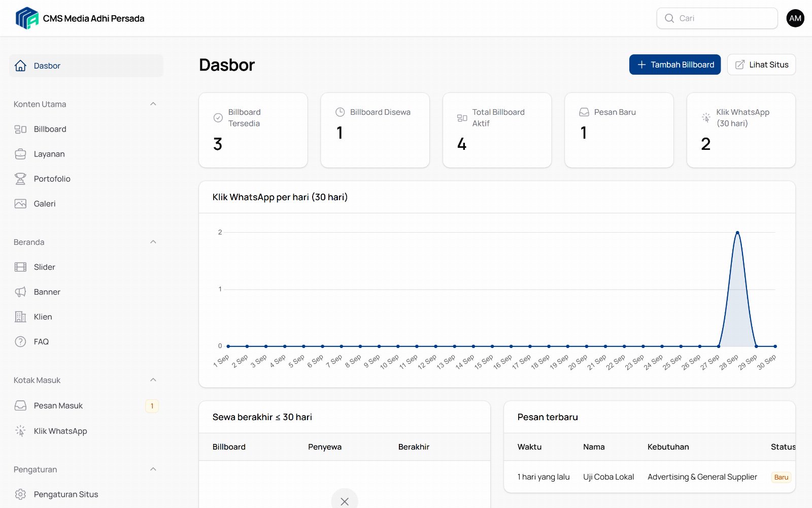Click the Dasbor page title

click(227, 65)
